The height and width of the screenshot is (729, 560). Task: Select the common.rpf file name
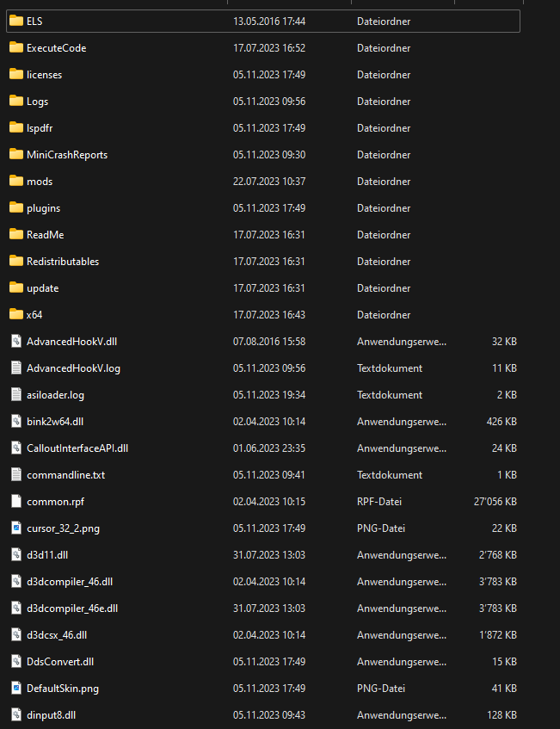(x=55, y=502)
